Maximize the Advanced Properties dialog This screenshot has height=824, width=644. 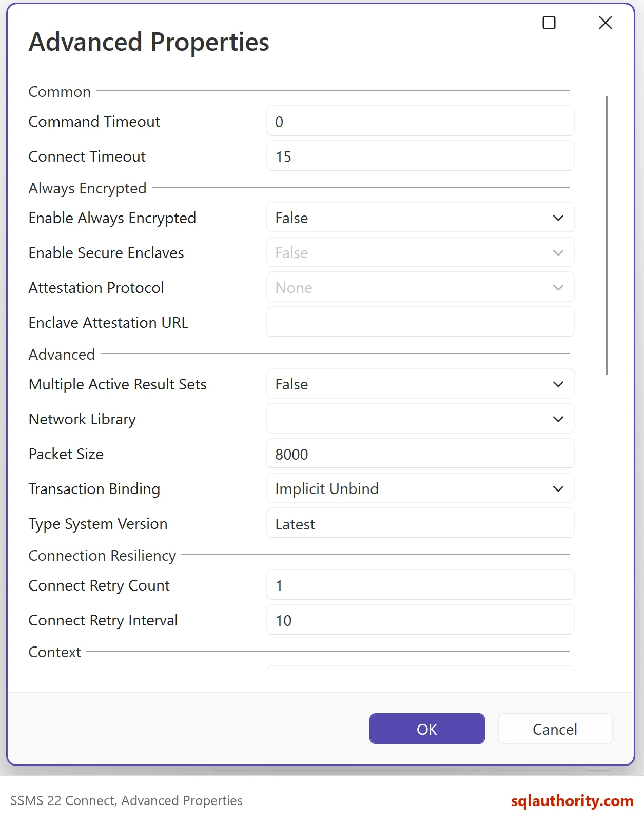pos(549,23)
